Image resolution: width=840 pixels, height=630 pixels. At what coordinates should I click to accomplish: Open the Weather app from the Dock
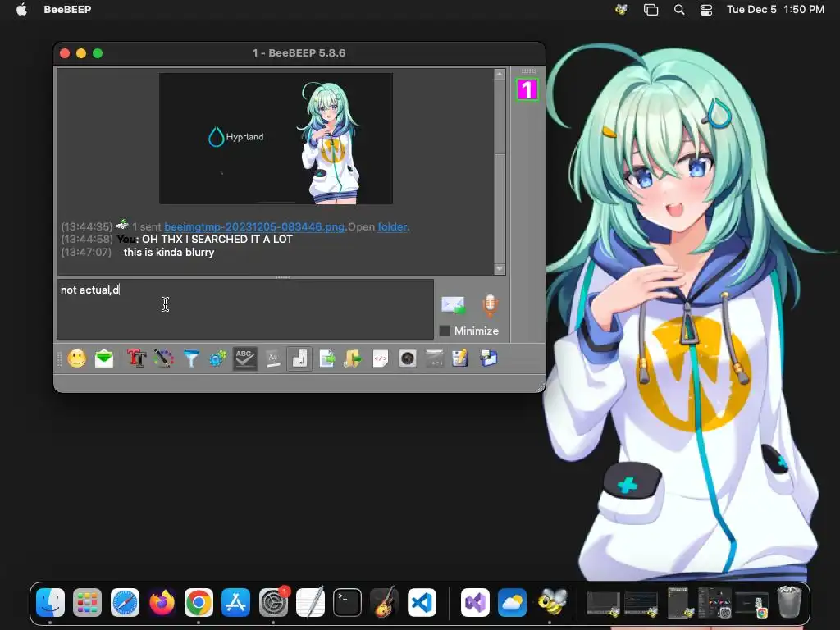512,603
